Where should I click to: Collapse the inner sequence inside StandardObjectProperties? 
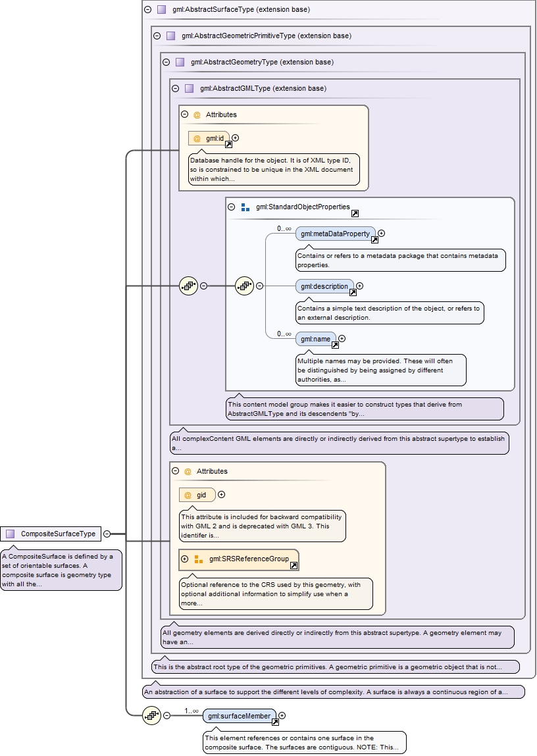pyautogui.click(x=259, y=286)
